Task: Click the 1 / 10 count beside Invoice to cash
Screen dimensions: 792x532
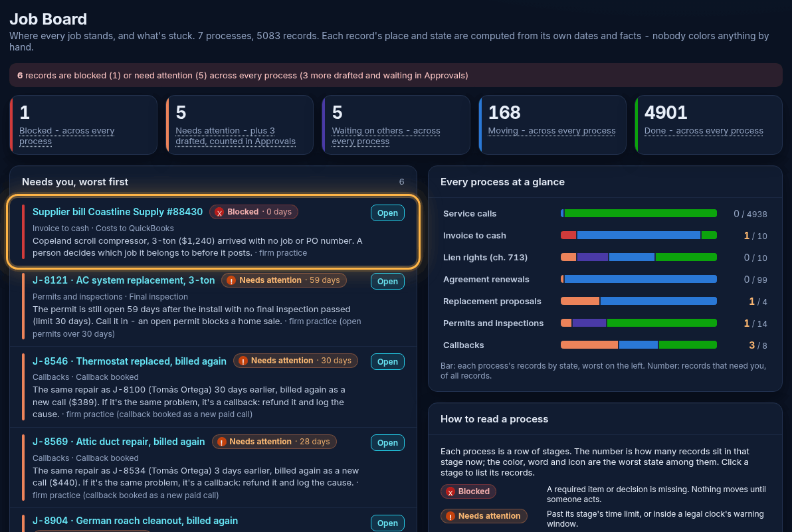Action: [755, 236]
